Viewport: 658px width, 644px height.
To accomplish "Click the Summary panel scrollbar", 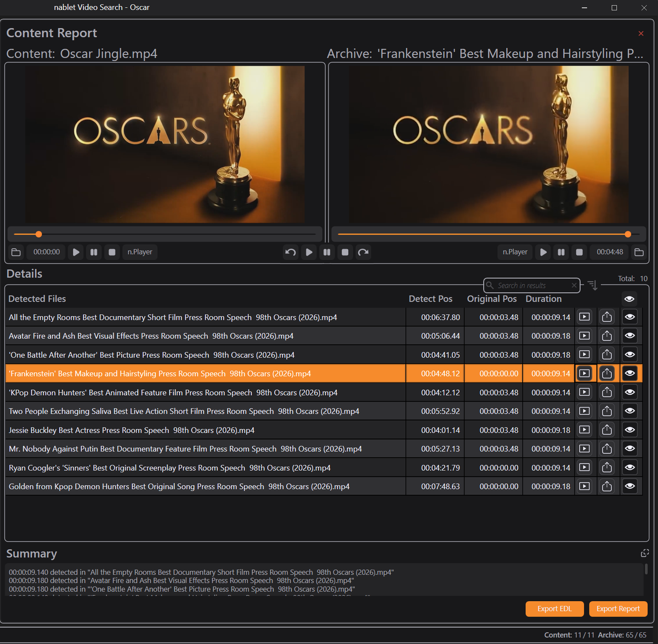I will [646, 569].
